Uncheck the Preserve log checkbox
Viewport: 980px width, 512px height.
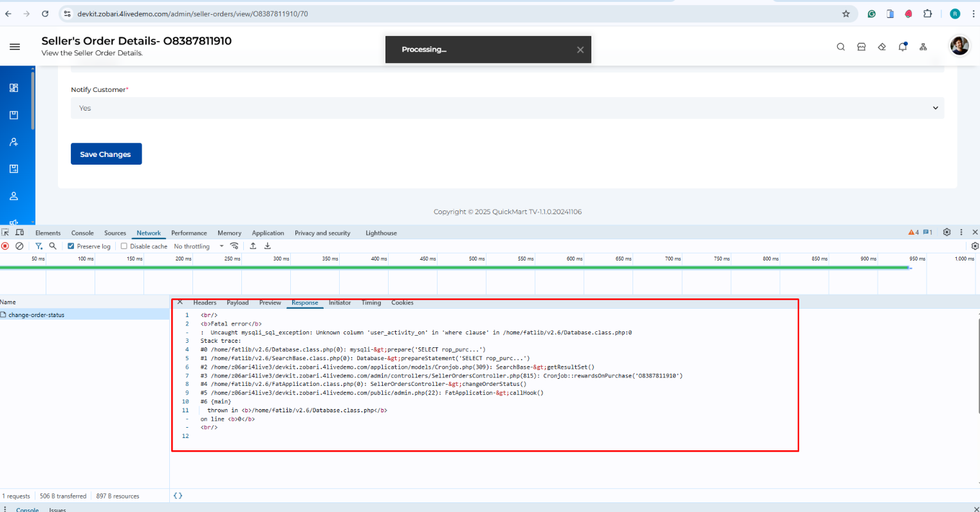(x=71, y=246)
